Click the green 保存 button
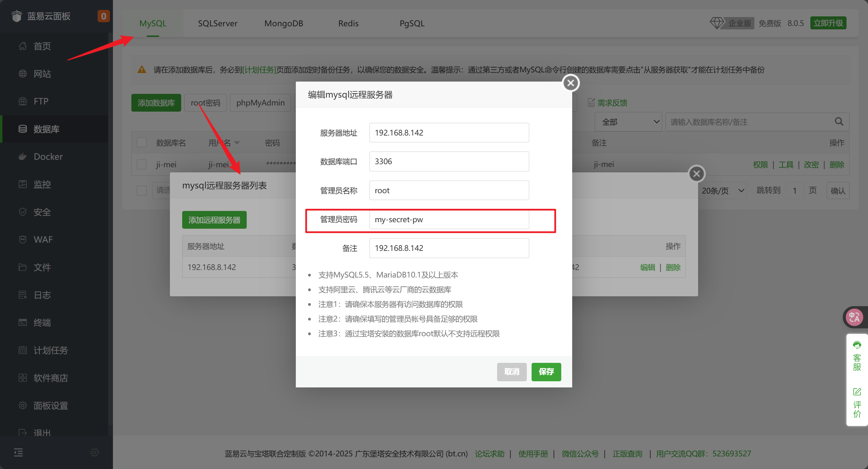The height and width of the screenshot is (469, 868). tap(546, 372)
